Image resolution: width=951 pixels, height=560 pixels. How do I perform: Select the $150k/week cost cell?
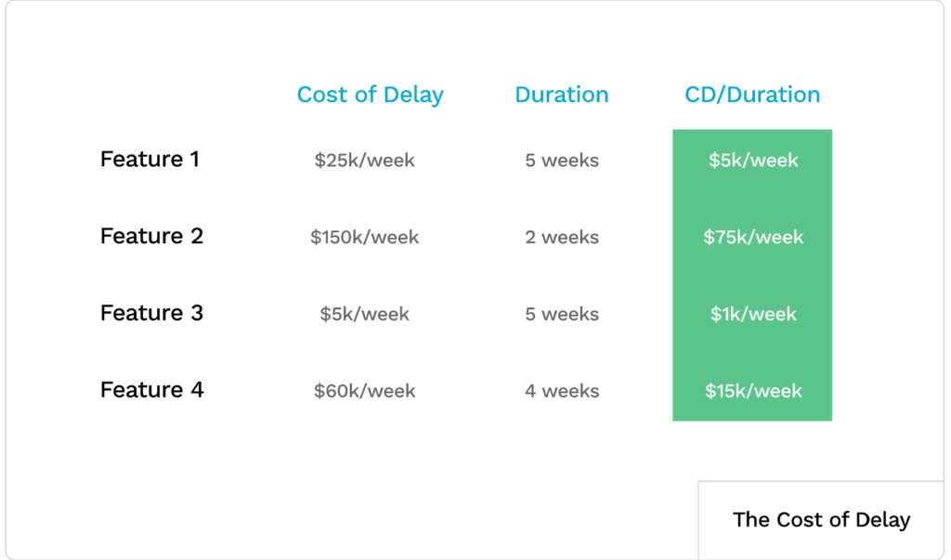[x=364, y=238]
